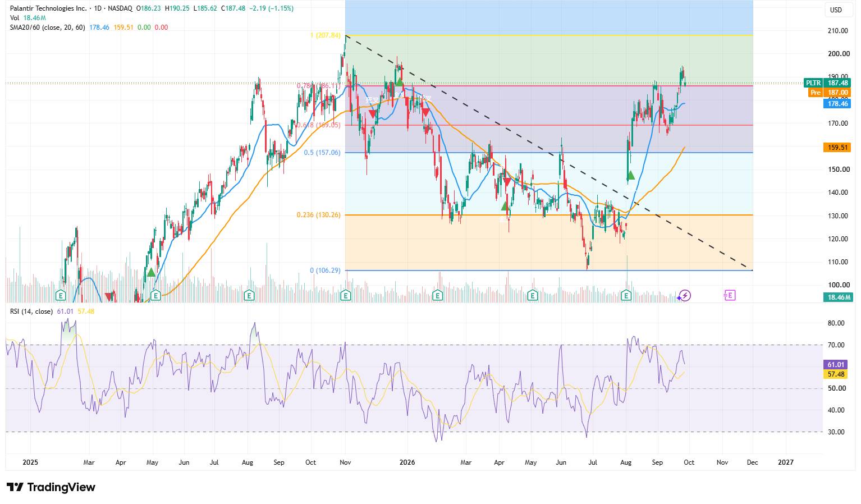Image resolution: width=861 pixels, height=504 pixels.
Task: Open the earnings E marker at August 2026
Action: click(626, 295)
